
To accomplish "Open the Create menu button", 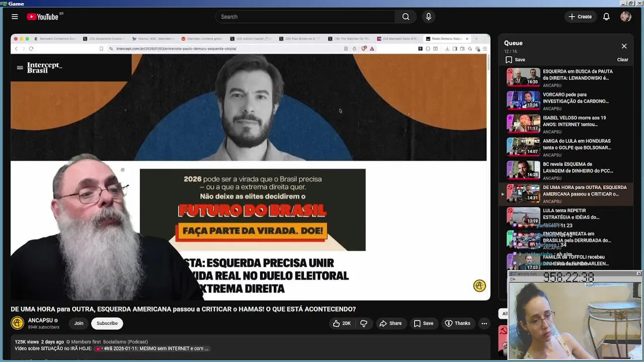I will tap(580, 17).
